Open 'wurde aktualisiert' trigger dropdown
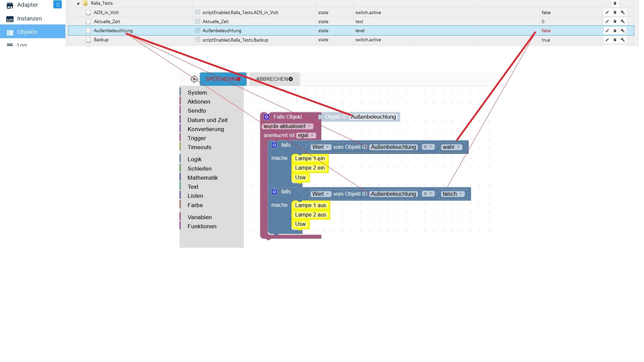The image size is (644, 362). pos(287,126)
